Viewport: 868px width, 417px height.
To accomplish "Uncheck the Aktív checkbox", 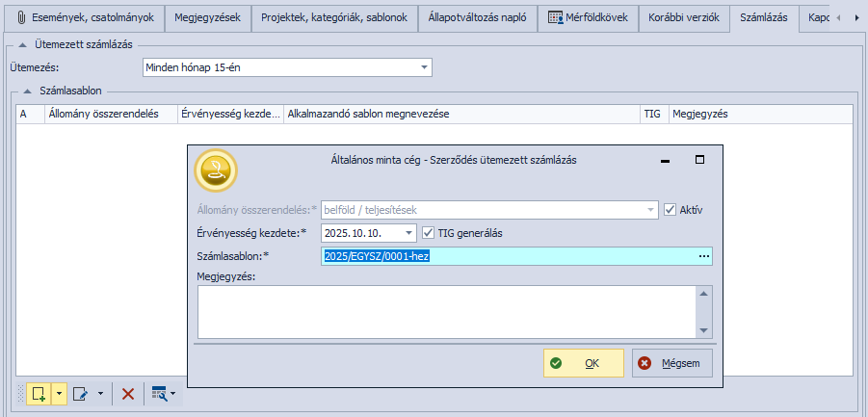I will coord(671,210).
